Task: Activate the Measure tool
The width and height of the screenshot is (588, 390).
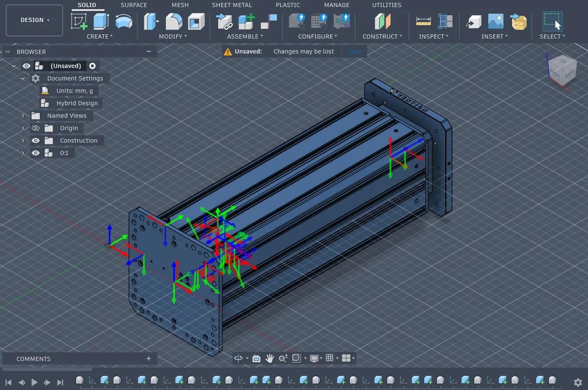Action: pyautogui.click(x=423, y=21)
